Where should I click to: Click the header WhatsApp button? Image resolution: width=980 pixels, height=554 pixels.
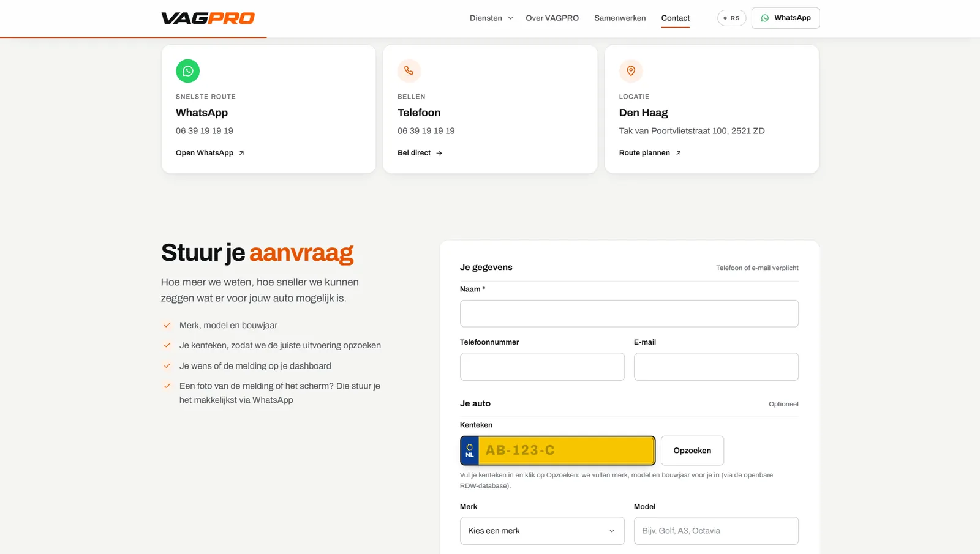(785, 18)
